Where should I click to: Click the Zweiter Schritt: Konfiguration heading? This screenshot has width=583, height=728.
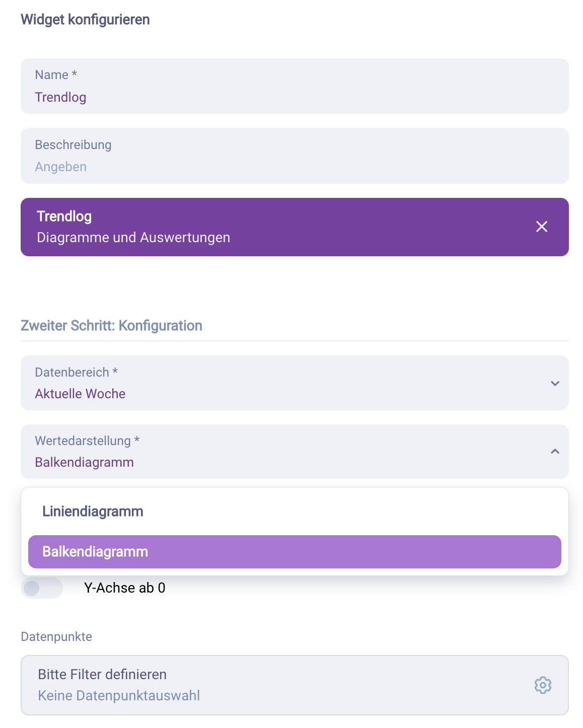pyautogui.click(x=111, y=326)
